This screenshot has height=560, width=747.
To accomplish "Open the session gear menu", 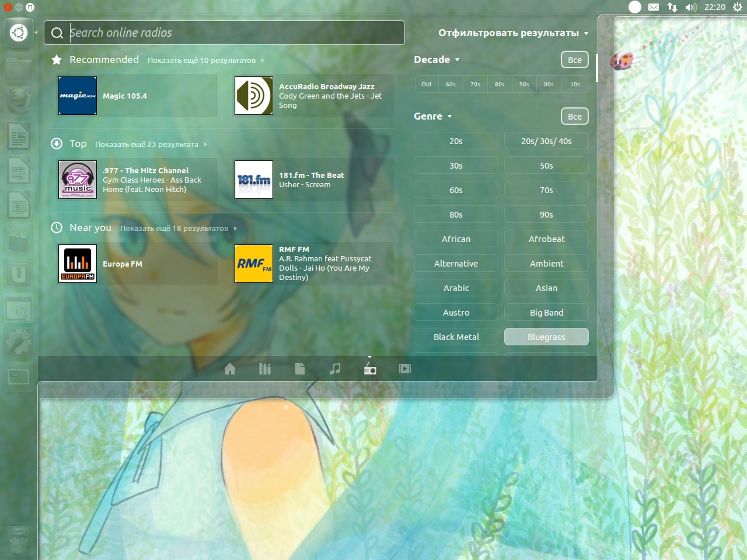I will click(x=738, y=7).
